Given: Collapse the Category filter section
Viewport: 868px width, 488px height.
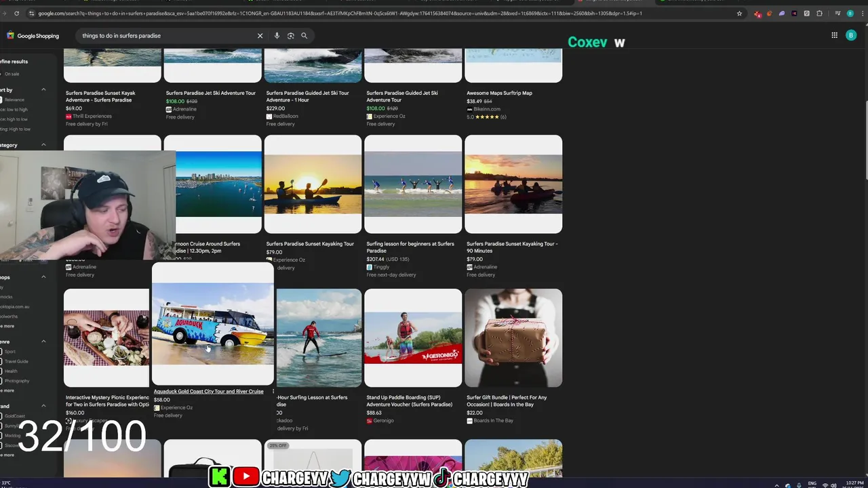Looking at the screenshot, I should pos(43,145).
